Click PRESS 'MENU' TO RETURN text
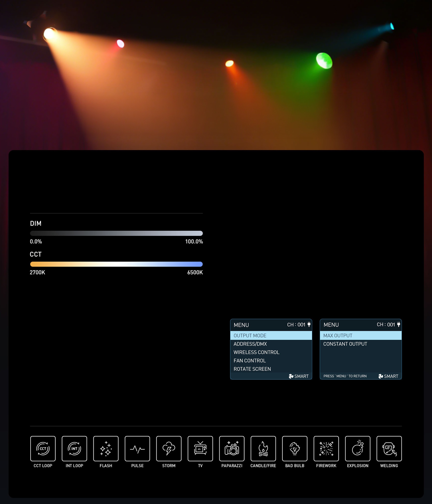This screenshot has height=504, width=432. pos(345,376)
